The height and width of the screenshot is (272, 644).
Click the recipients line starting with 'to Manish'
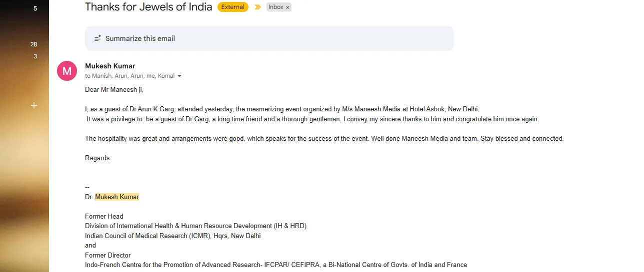(129, 76)
